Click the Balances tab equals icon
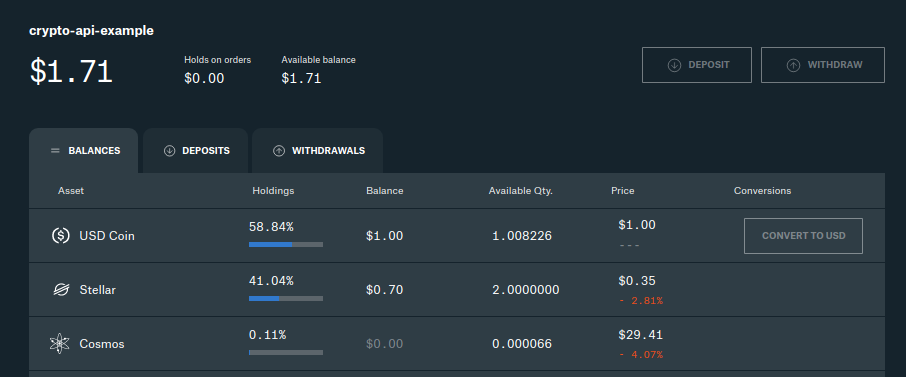The height and width of the screenshot is (377, 906). point(55,151)
